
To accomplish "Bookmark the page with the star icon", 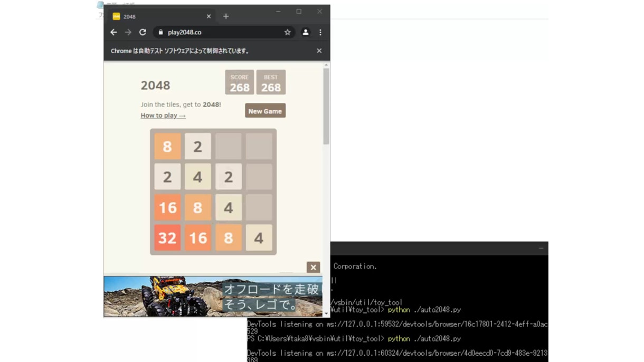I will pos(287,32).
